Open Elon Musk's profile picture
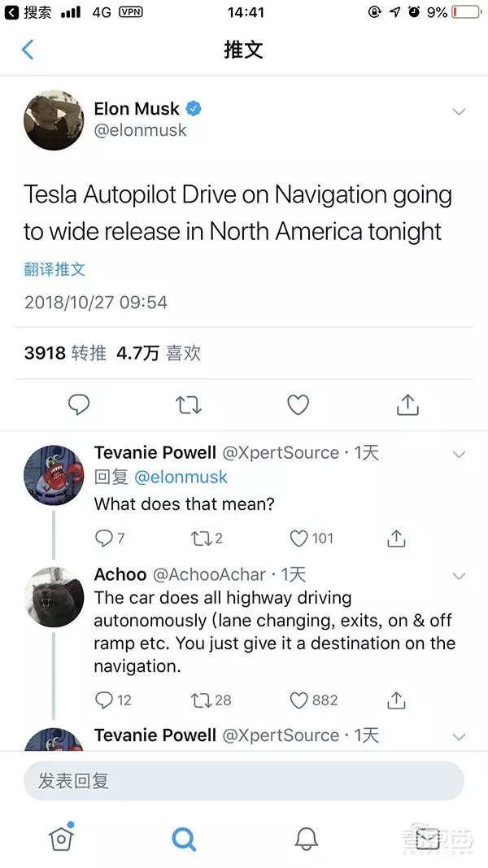The width and height of the screenshot is (488, 868). (x=54, y=120)
